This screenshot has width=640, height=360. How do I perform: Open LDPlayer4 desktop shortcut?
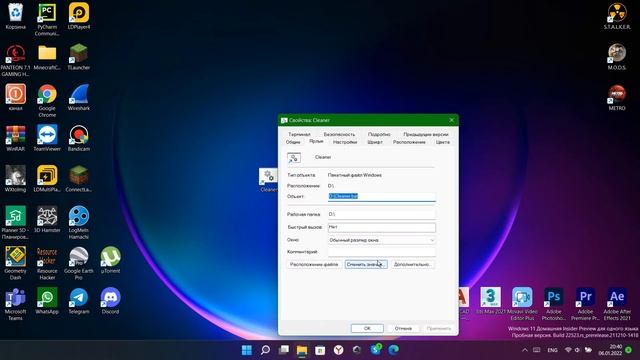(79, 16)
